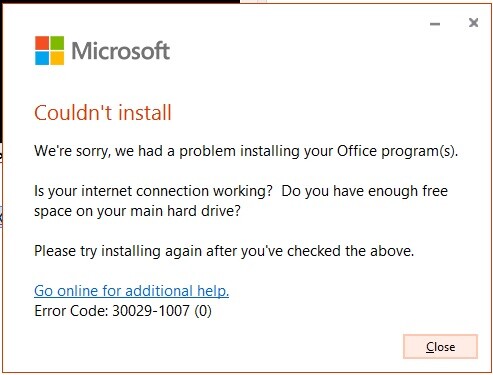Click the green square of Microsoft logo

pyautogui.click(x=57, y=43)
